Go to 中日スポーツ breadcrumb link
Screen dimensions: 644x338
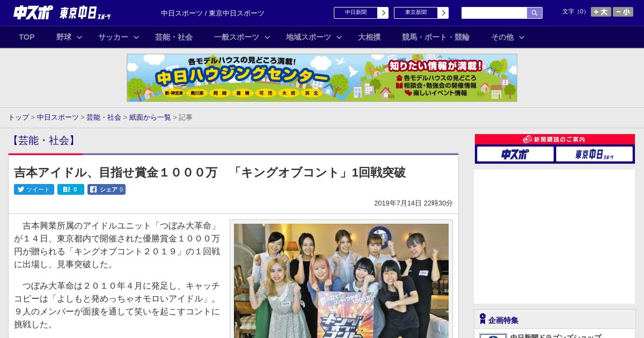tap(57, 117)
